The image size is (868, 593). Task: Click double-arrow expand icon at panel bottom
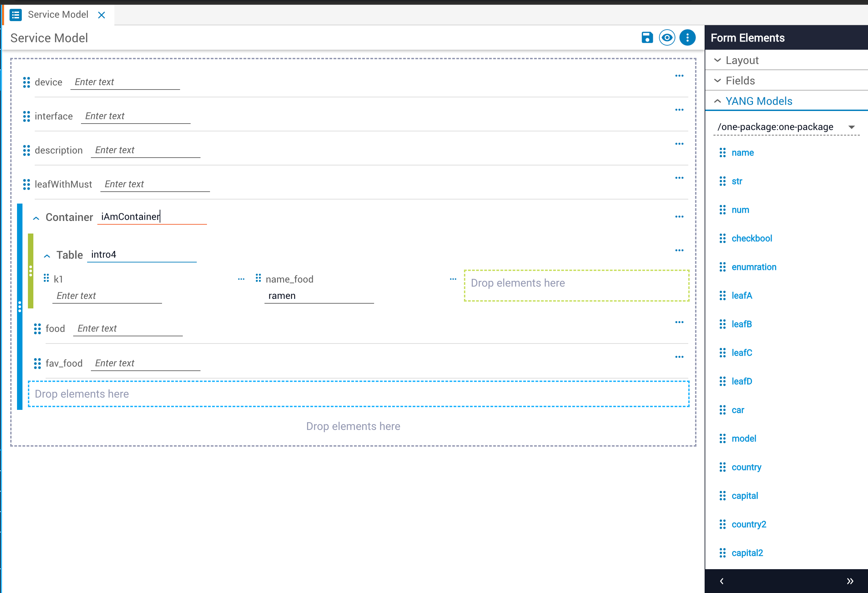click(x=850, y=581)
